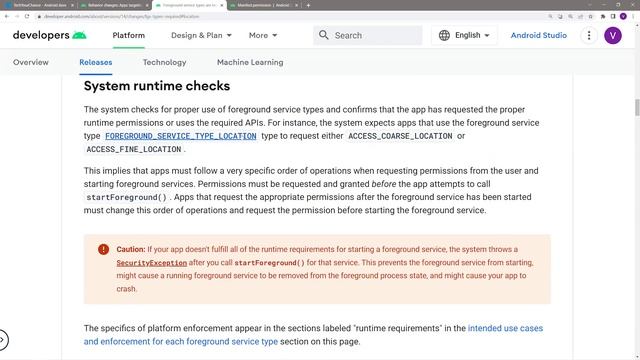Click the 'Caution:' label text
640x360 pixels.
pyautogui.click(x=131, y=249)
